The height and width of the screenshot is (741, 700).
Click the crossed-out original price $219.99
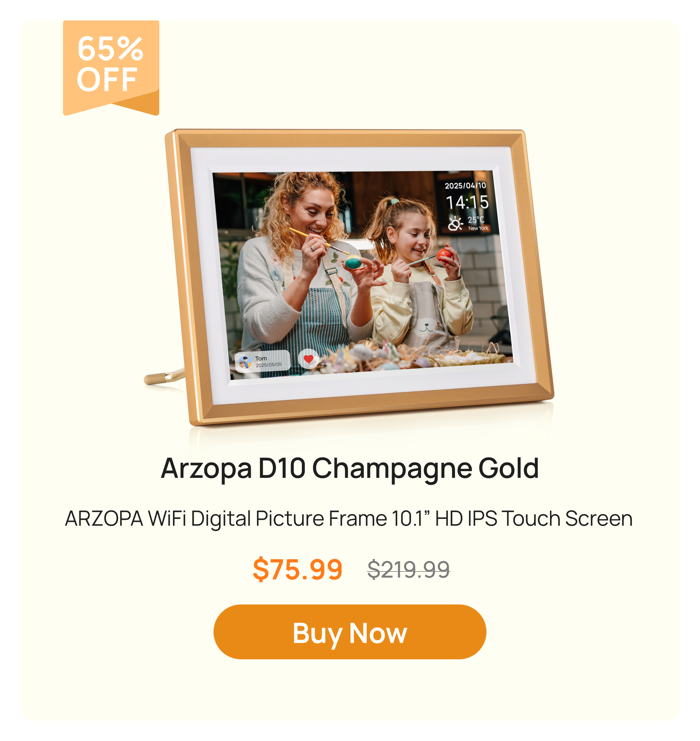pyautogui.click(x=409, y=570)
